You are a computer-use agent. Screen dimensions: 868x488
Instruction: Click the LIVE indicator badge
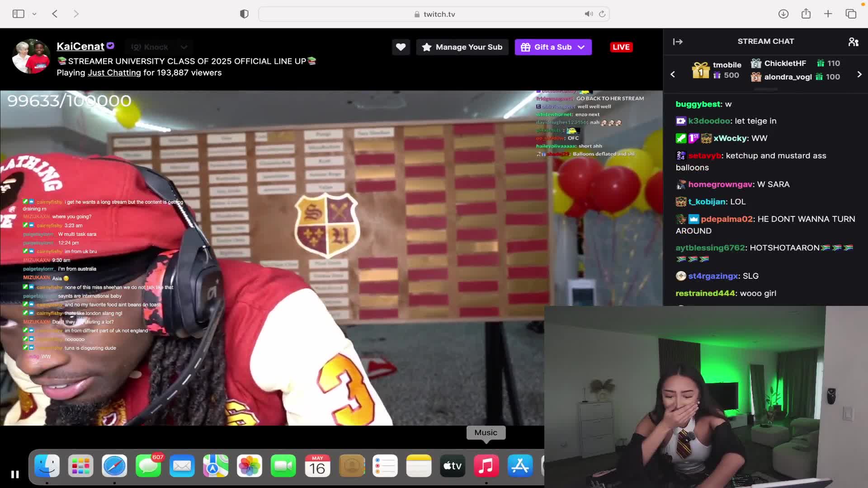(621, 47)
